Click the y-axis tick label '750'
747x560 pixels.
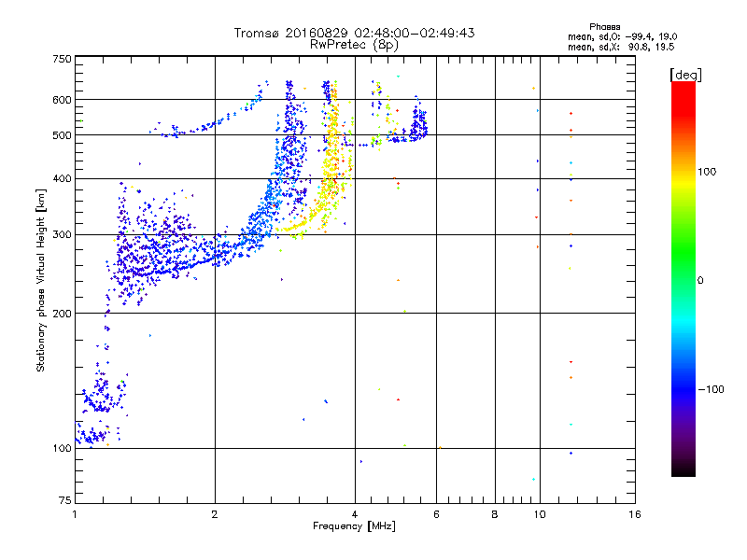(x=63, y=59)
